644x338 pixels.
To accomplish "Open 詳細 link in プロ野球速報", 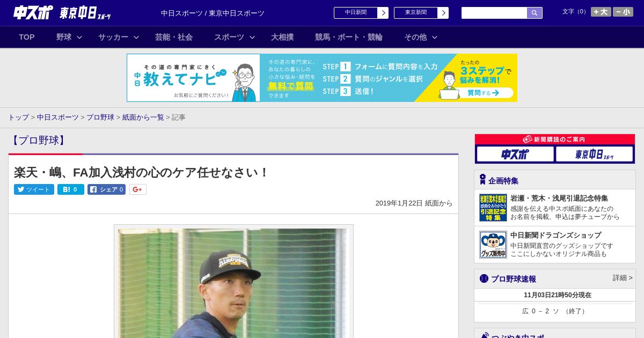I will (x=623, y=278).
